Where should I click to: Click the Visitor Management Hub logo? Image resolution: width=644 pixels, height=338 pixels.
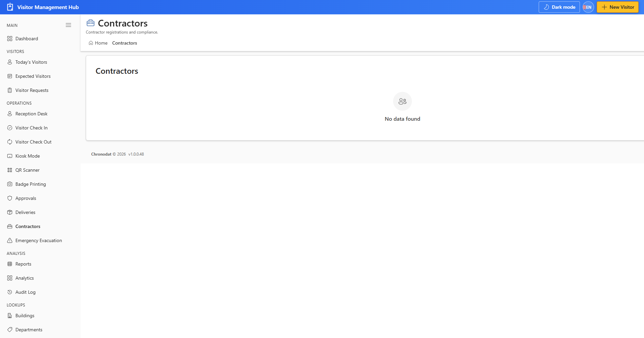tap(10, 7)
